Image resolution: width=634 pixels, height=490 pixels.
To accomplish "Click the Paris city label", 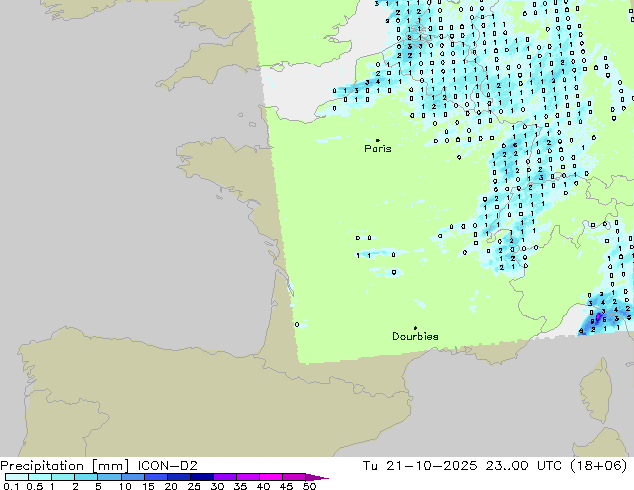I will point(378,149).
